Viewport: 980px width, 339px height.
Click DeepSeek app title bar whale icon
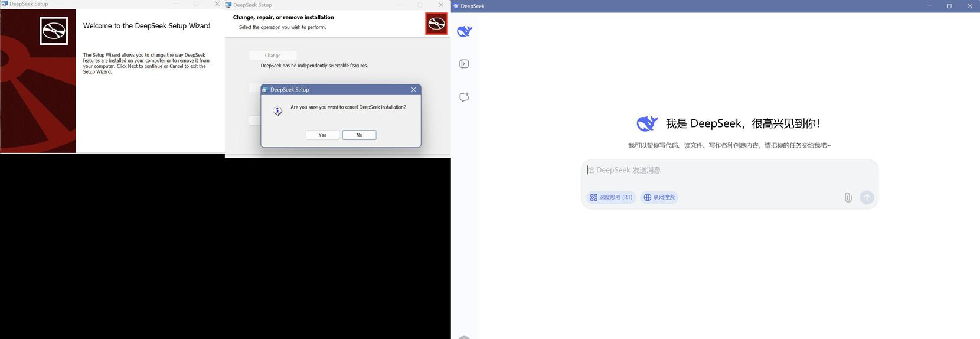click(x=456, y=6)
